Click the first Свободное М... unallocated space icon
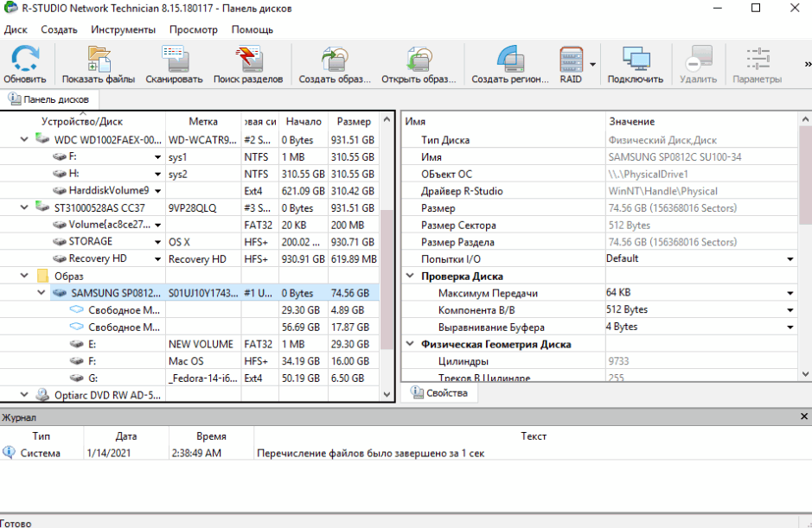 click(77, 309)
